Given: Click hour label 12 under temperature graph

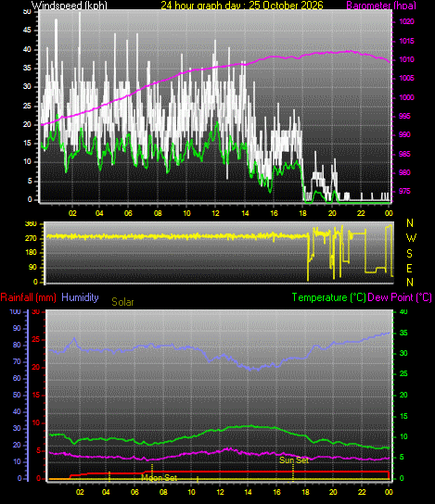Looking at the screenshot, I should (220, 492).
